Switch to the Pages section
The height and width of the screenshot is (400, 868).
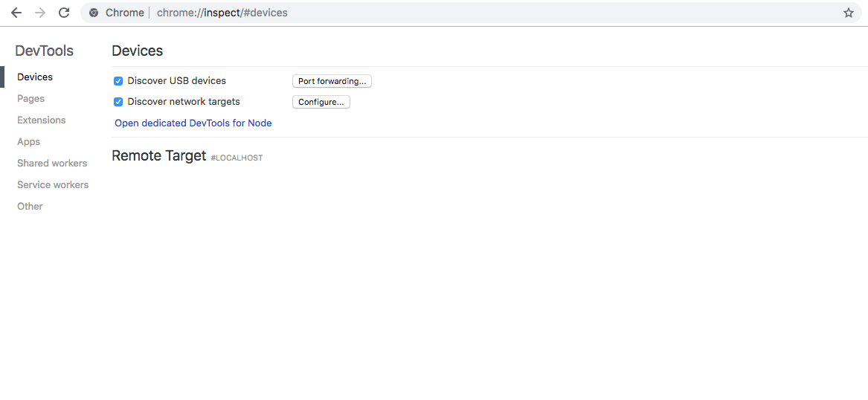31,98
